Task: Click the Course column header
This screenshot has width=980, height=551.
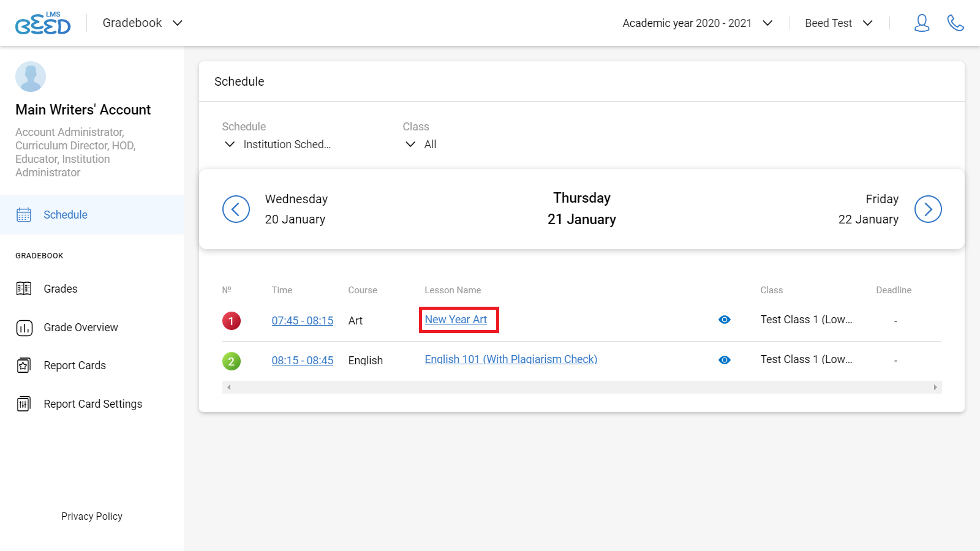Action: 363,290
